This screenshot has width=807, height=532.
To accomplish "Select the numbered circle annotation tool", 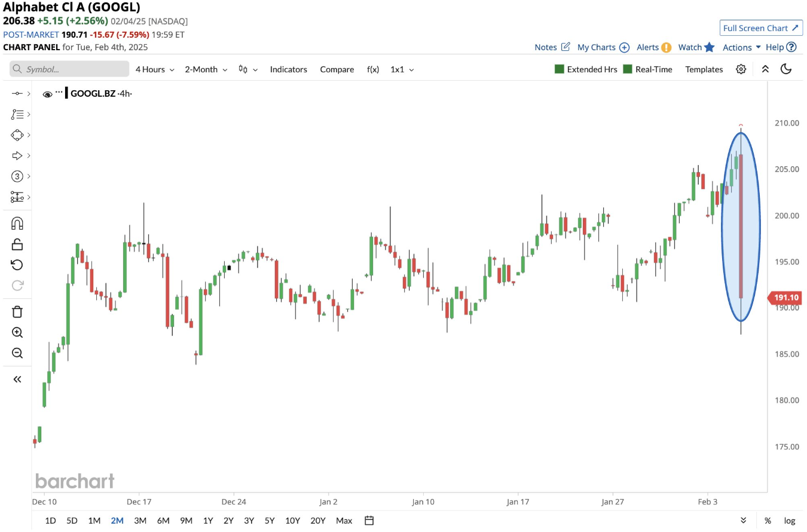I will coord(17,176).
